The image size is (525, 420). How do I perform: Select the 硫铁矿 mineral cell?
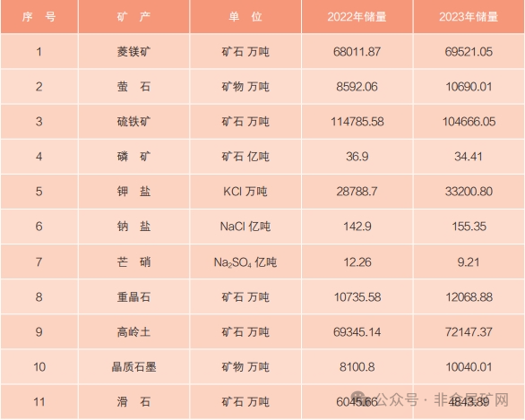click(x=133, y=122)
